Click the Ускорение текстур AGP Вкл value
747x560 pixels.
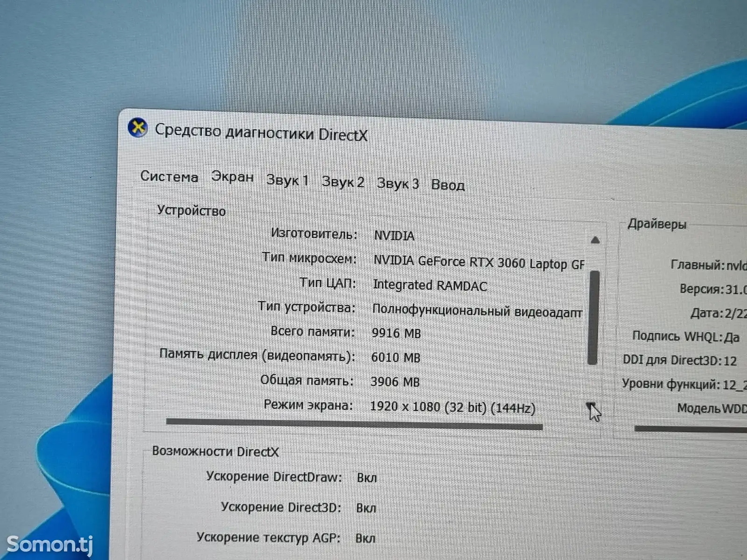[x=365, y=539]
